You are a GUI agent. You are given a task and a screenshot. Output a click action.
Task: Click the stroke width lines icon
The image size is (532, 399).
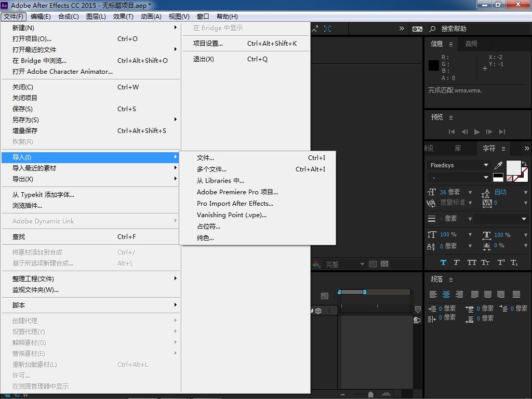[432, 219]
